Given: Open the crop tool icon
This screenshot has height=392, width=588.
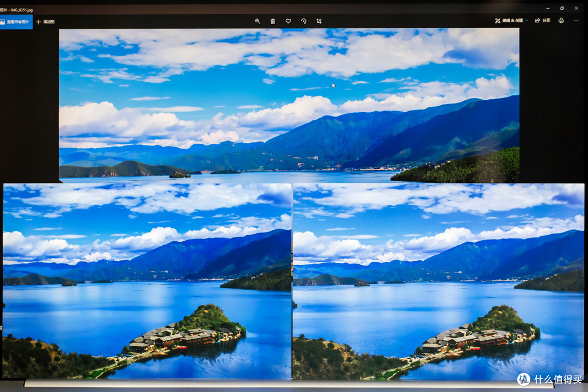Looking at the screenshot, I should (x=318, y=21).
